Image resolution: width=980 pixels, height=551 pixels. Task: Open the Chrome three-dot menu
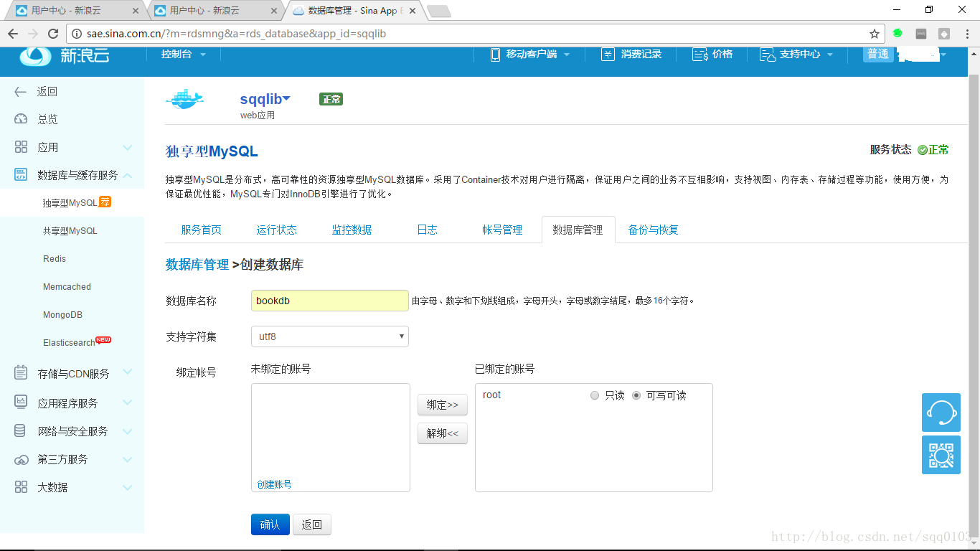point(966,34)
